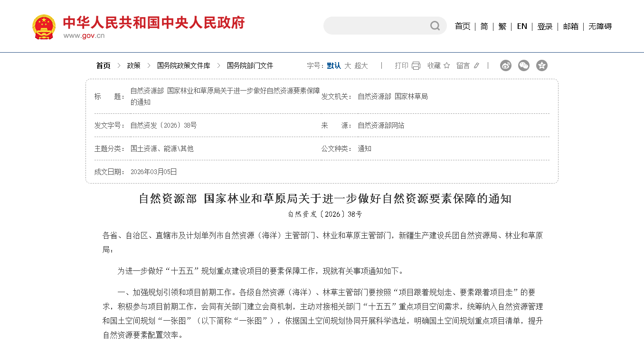Switch to traditional Chinese with 繁
Viewport: 644px width, 342px height.
point(502,26)
